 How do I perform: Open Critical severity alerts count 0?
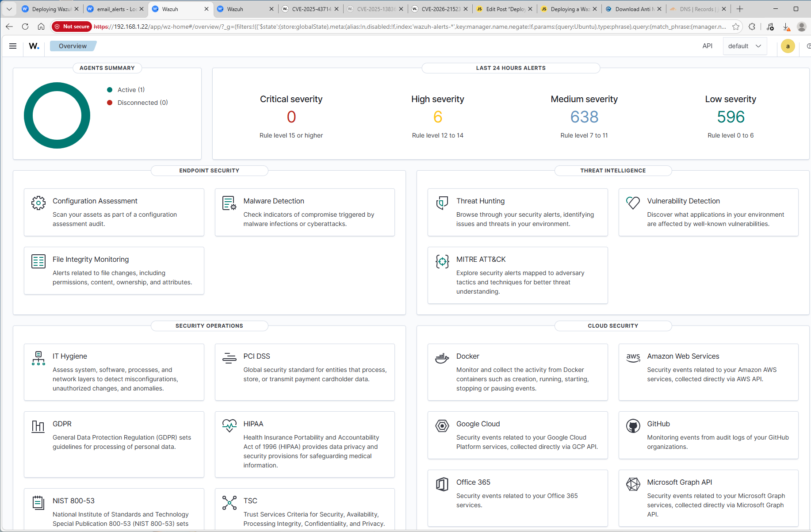click(291, 117)
